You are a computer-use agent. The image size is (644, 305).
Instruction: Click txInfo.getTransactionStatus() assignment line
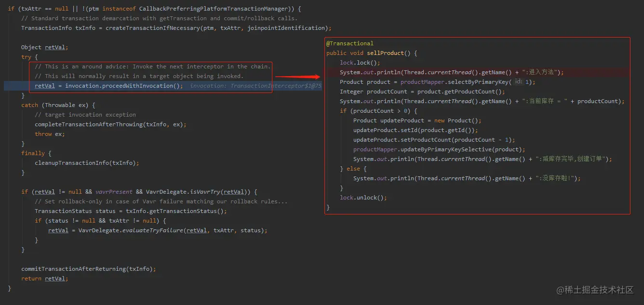click(x=131, y=211)
